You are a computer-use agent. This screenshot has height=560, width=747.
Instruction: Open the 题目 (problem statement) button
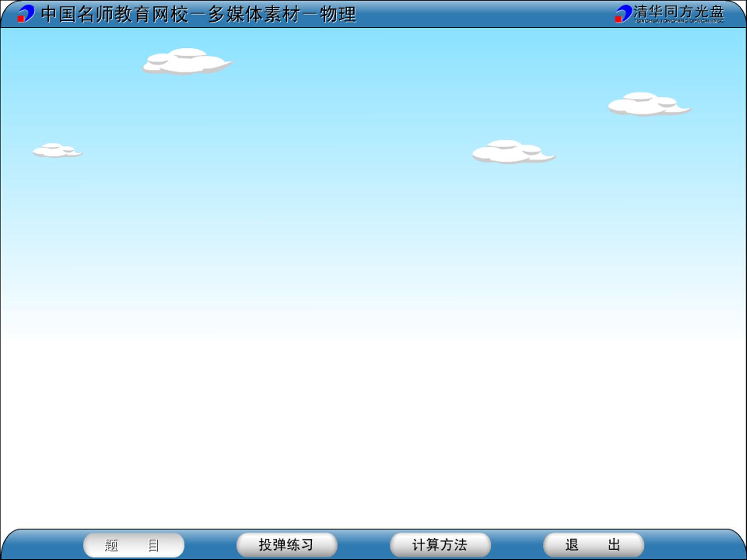[133, 545]
